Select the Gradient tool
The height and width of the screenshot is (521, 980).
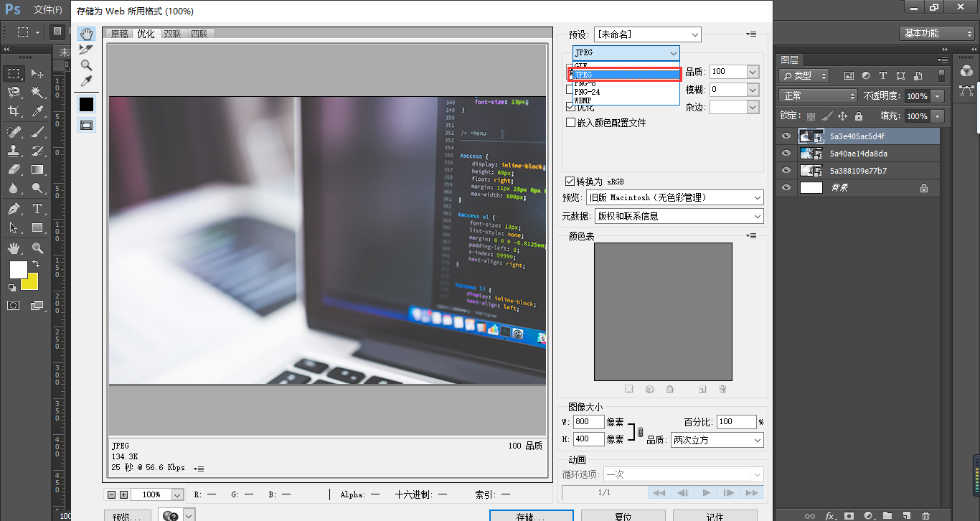[x=37, y=169]
